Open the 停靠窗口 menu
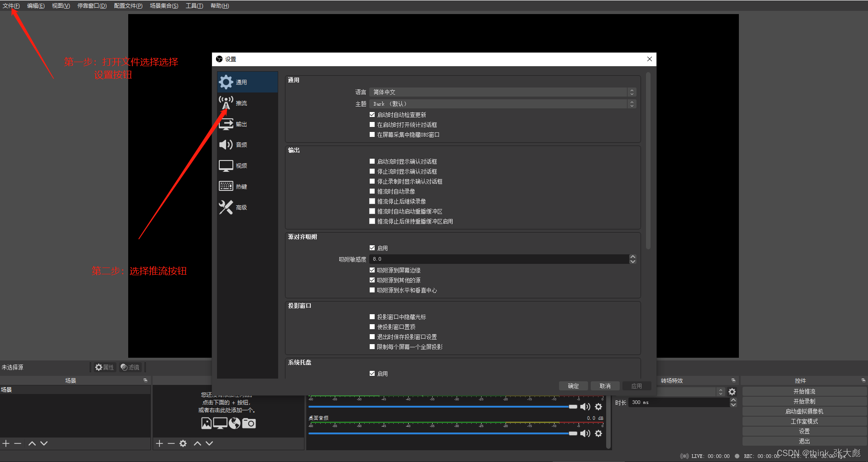 (x=92, y=6)
